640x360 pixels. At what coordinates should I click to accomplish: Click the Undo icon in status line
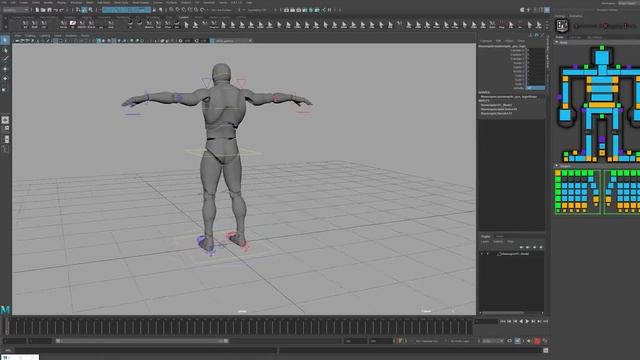point(56,10)
